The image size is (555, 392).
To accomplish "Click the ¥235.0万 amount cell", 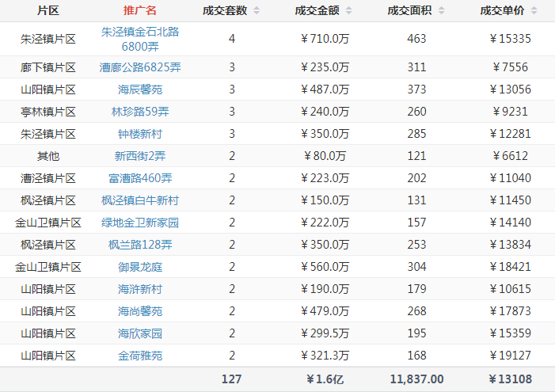I will [325, 67].
